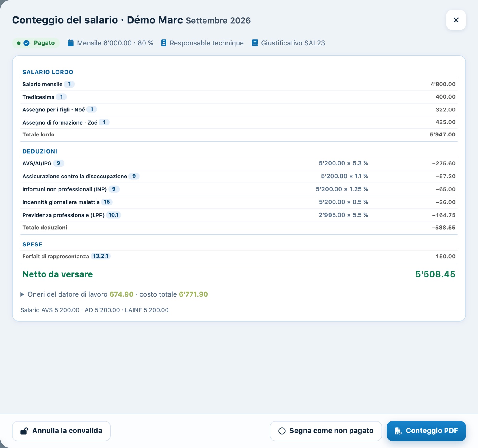Viewport: 478px width, 448px height.
Task: Click the AVS deduction amount −275.60
Action: (x=444, y=163)
